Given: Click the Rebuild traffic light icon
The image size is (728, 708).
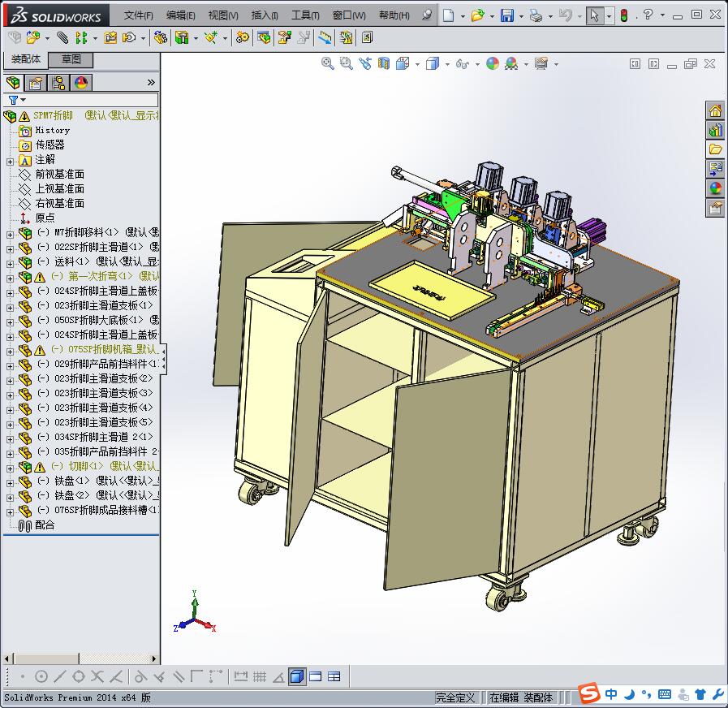Looking at the screenshot, I should (624, 15).
